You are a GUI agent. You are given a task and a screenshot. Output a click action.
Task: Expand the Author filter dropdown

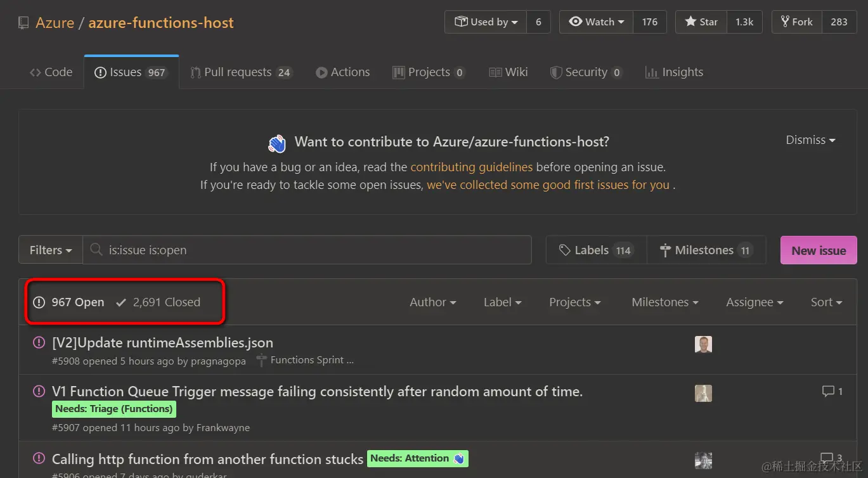(433, 302)
